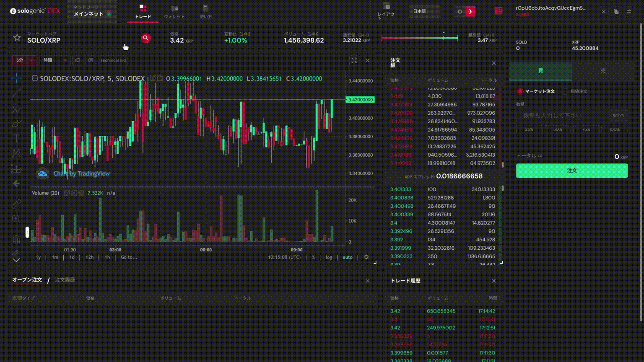Screen dimensions: 644x362
Task: Activate the magnet mode tool
Action: click(16, 239)
